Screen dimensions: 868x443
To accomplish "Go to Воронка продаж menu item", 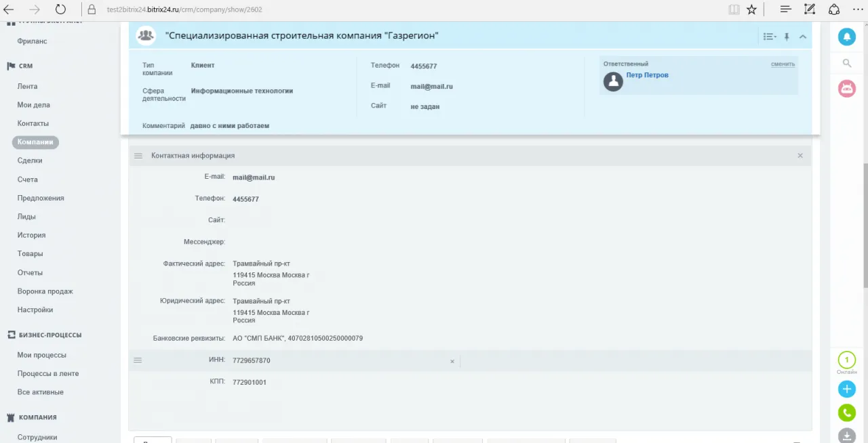I will (x=45, y=291).
